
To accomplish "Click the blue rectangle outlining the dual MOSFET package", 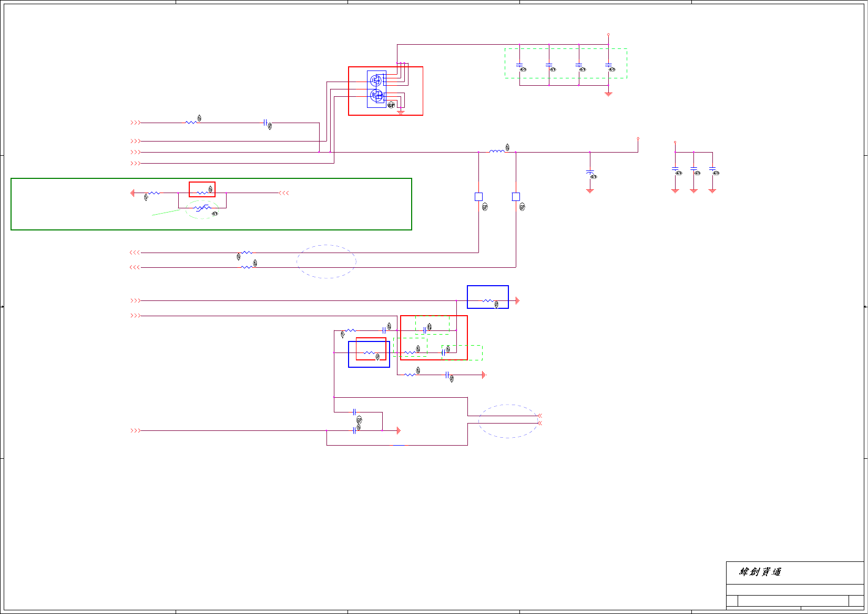I will [x=376, y=89].
